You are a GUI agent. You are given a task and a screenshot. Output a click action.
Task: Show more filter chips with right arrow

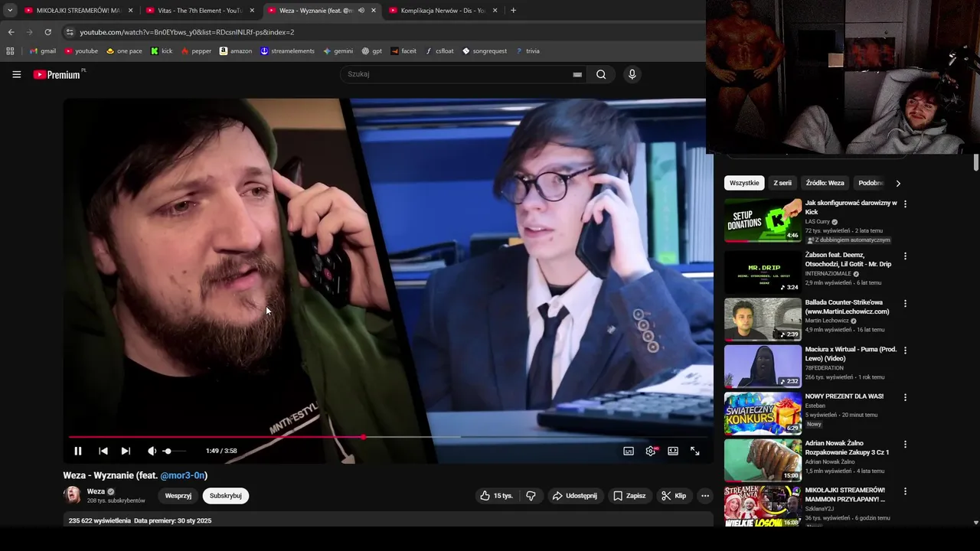(898, 183)
